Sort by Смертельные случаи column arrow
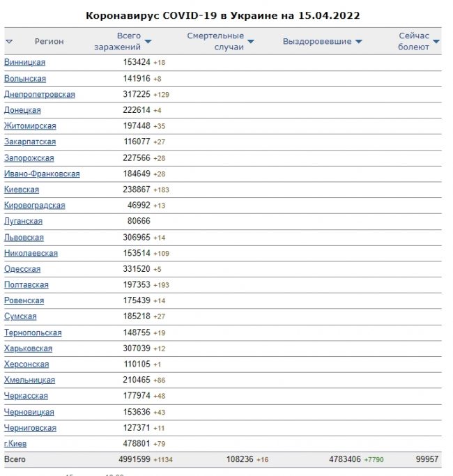Viewport: 453px width, 476px height. point(251,42)
